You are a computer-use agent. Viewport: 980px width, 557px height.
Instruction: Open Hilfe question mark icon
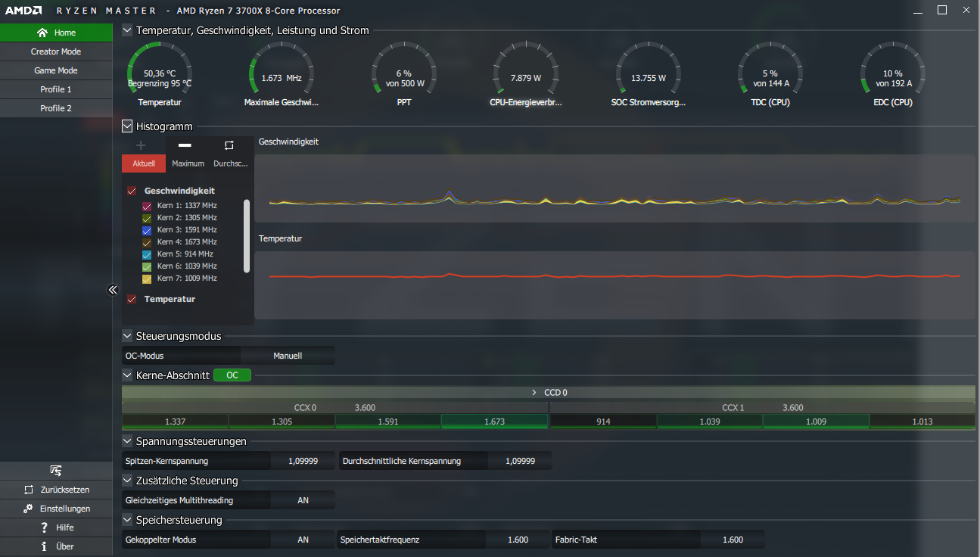click(x=45, y=527)
